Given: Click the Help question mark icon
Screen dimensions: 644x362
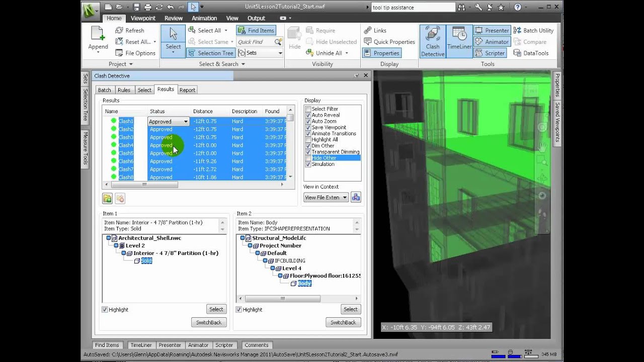Looking at the screenshot, I should point(517,7).
